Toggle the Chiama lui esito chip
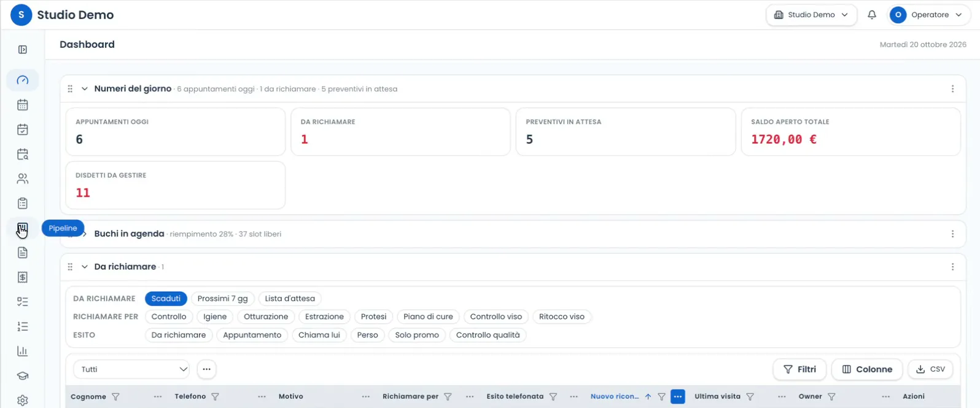The height and width of the screenshot is (408, 980). pyautogui.click(x=319, y=335)
